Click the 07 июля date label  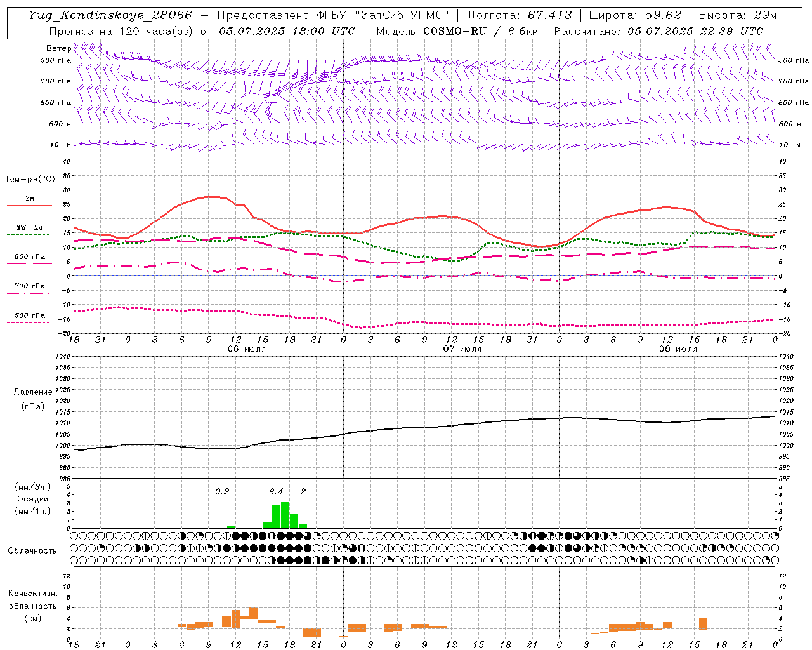(462, 349)
